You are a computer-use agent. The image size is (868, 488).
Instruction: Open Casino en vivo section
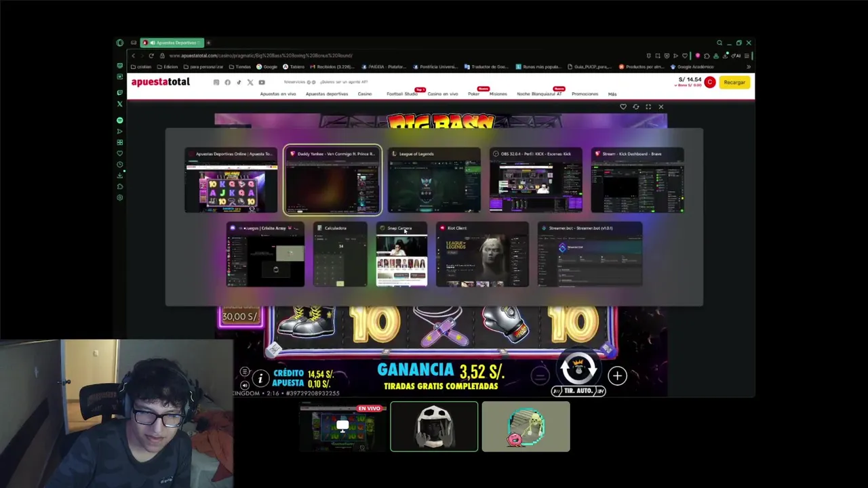tap(443, 94)
